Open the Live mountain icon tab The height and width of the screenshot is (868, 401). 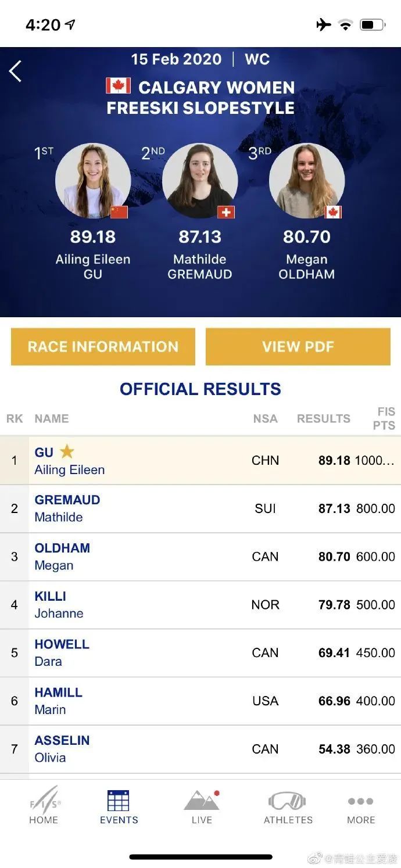pos(202,801)
